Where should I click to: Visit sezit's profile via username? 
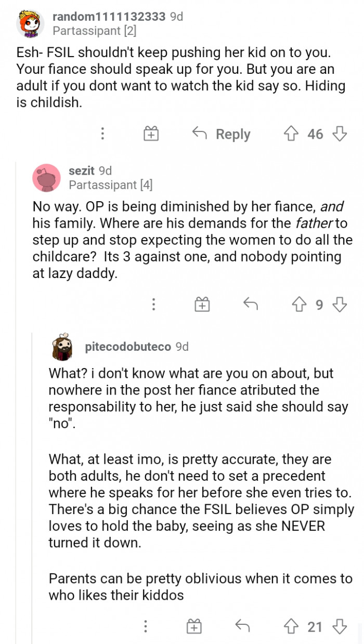[82, 170]
